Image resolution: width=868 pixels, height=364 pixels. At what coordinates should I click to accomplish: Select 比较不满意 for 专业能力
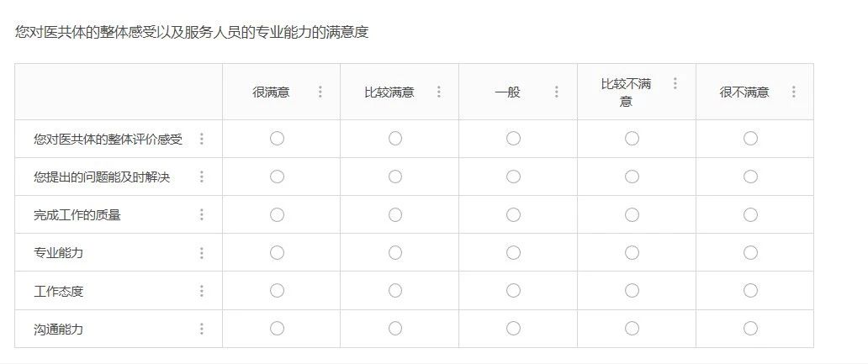tap(632, 253)
